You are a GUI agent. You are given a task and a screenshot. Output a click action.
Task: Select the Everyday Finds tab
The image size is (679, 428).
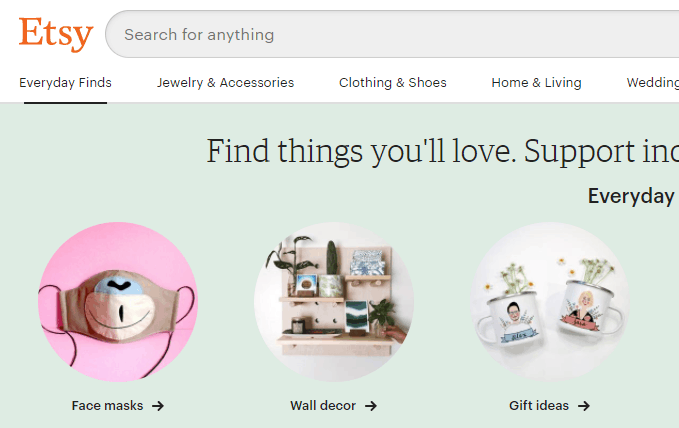tap(65, 83)
